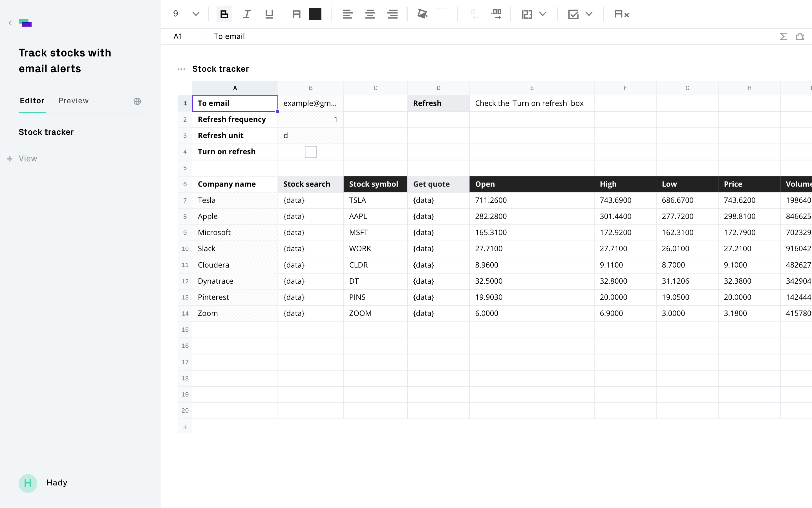Expand the checkbox type dropdown arrow
Screen dimensions: 812x508
[589, 14]
